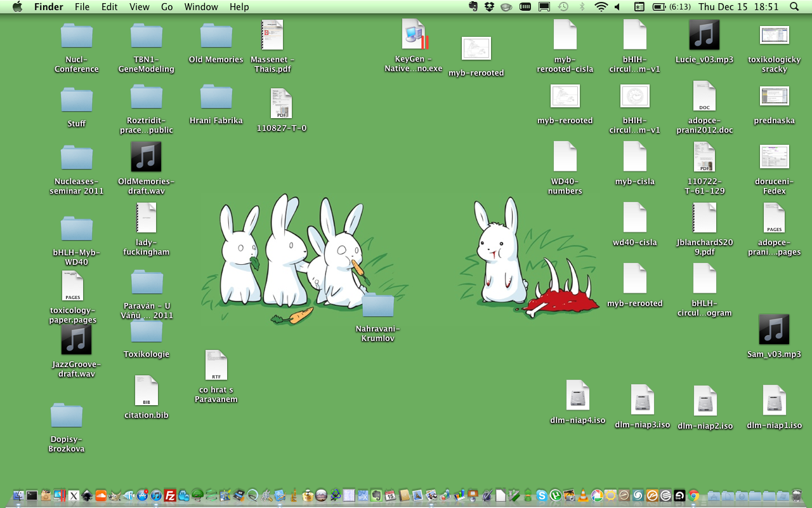Select the Dopisy-Brozkova folder
812x508 pixels.
click(67, 415)
